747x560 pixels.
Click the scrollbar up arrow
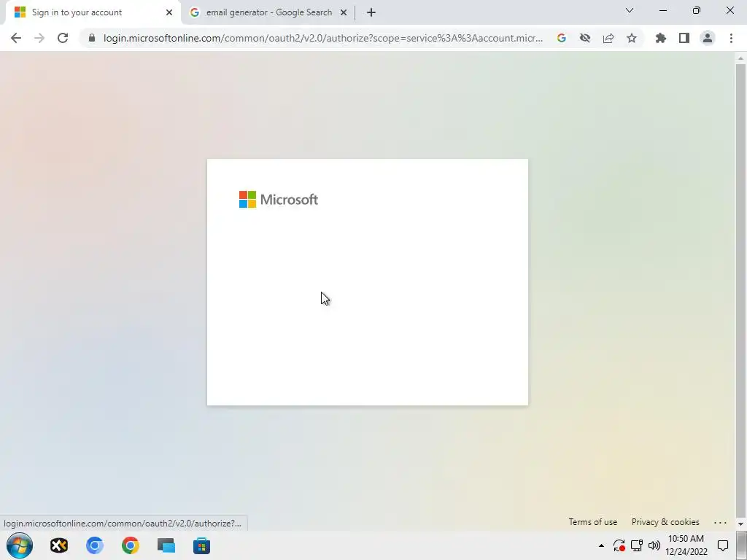740,58
